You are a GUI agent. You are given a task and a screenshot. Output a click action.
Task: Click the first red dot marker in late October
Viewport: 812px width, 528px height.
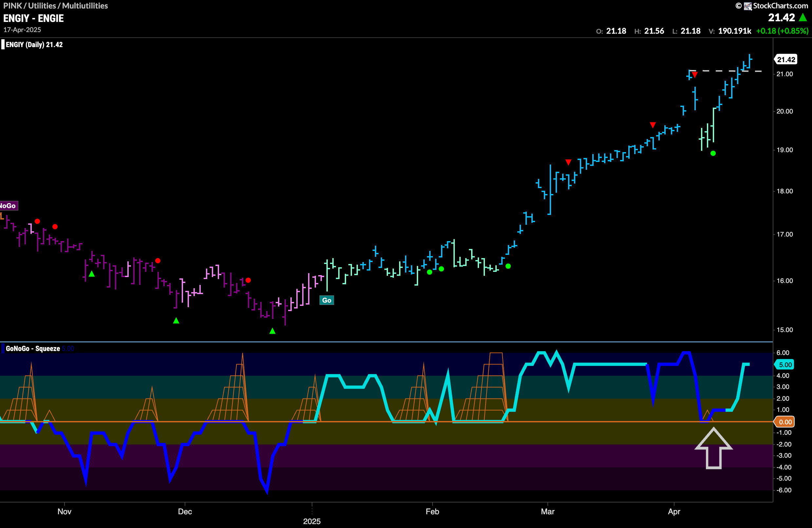pyautogui.click(x=37, y=221)
